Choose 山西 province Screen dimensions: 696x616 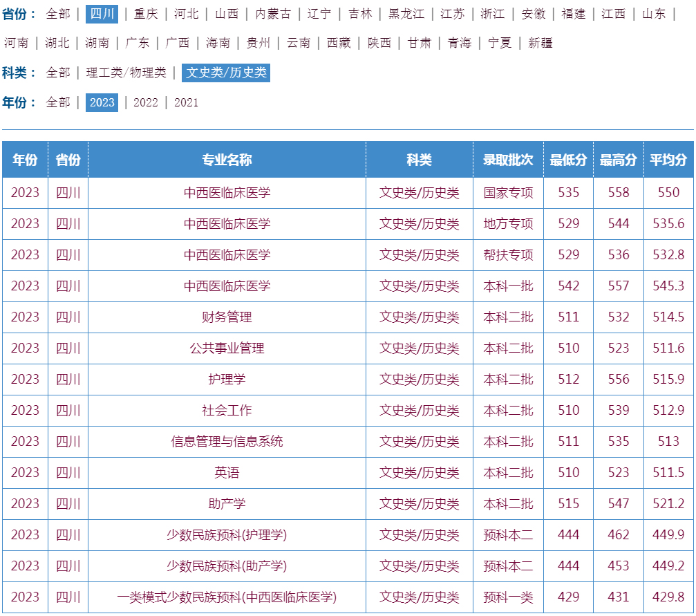227,15
